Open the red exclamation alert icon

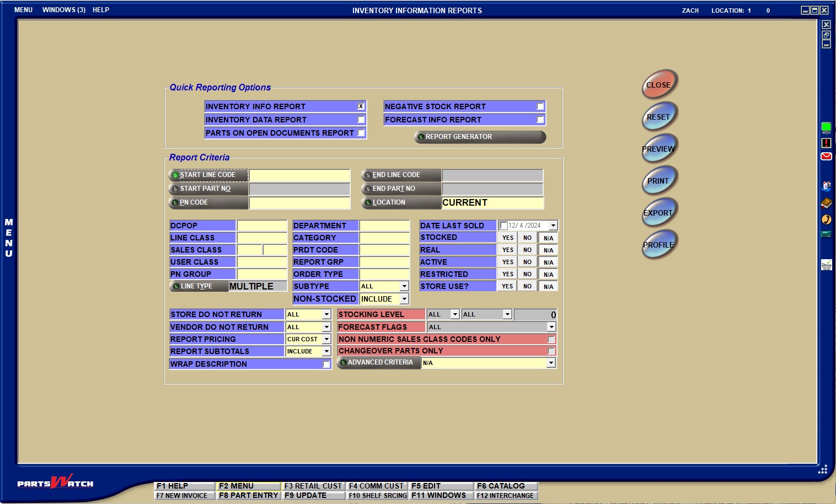[826, 143]
